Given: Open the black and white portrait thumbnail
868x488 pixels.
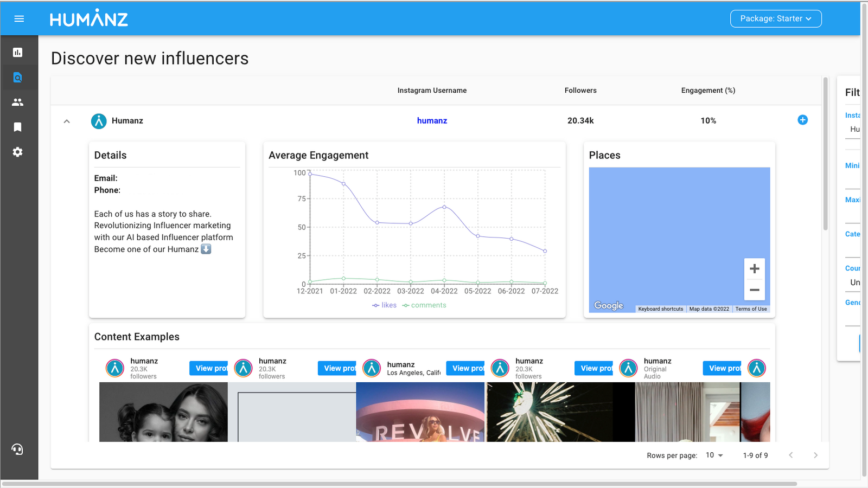Looking at the screenshot, I should click(163, 412).
